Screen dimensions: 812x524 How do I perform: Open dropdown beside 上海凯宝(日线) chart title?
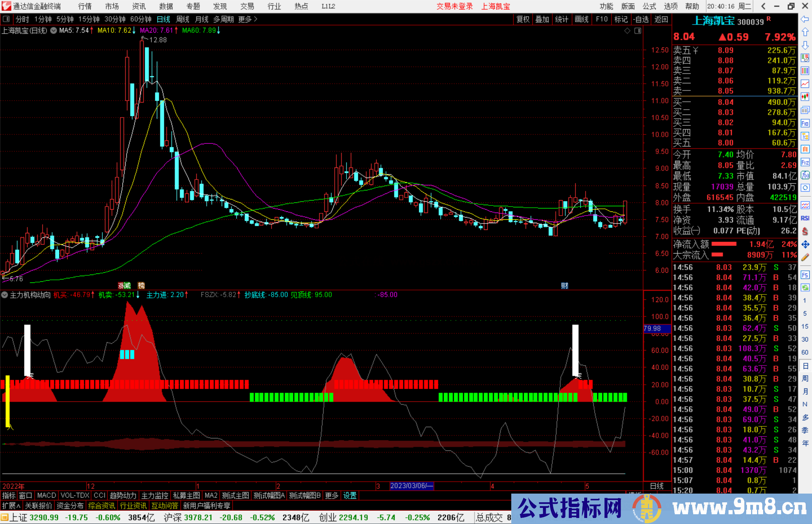pyautogui.click(x=54, y=30)
